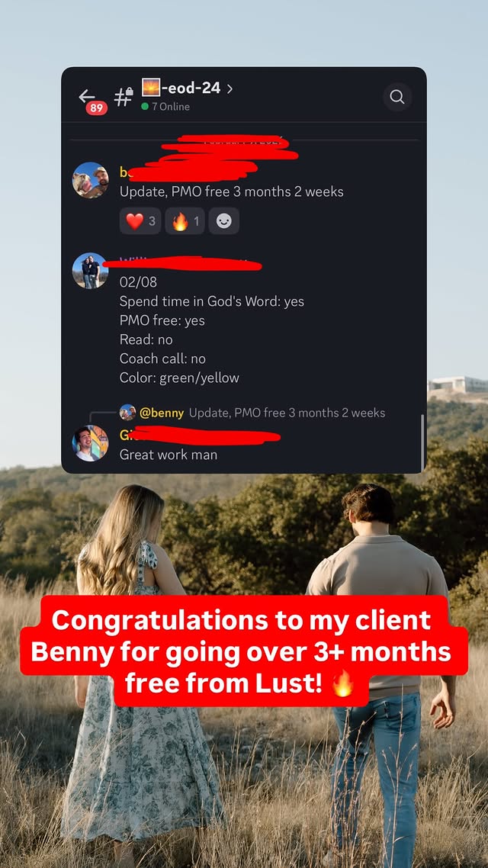Open avatar beside 'Great work man' message
488x868 pixels.
[x=90, y=443]
